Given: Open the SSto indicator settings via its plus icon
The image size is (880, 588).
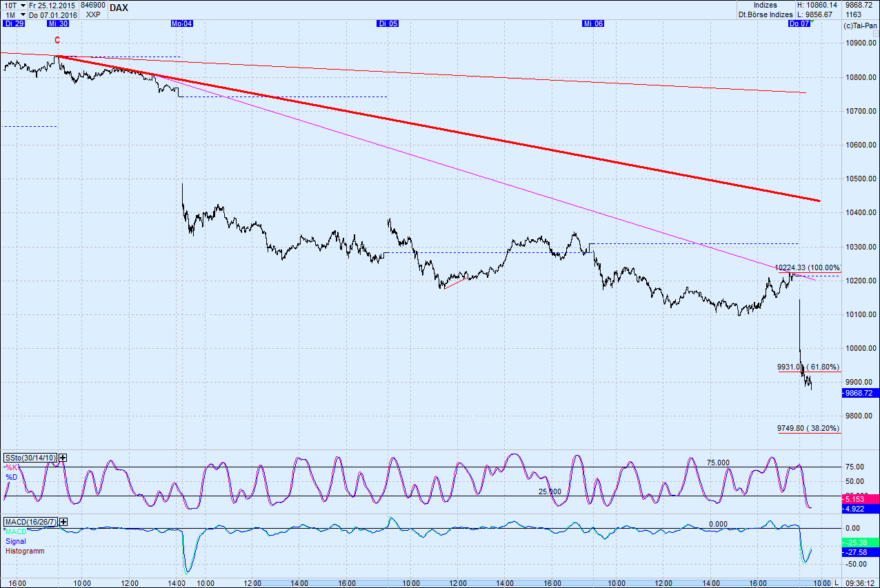Looking at the screenshot, I should tap(62, 457).
